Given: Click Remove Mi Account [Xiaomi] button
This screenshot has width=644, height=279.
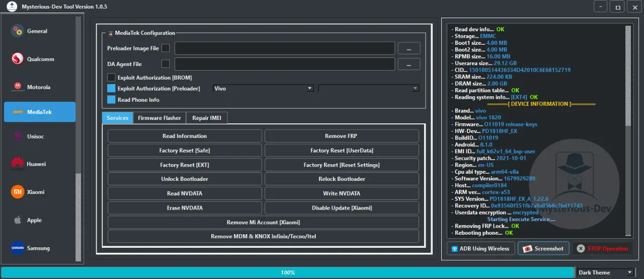Looking at the screenshot, I should click(263, 222).
